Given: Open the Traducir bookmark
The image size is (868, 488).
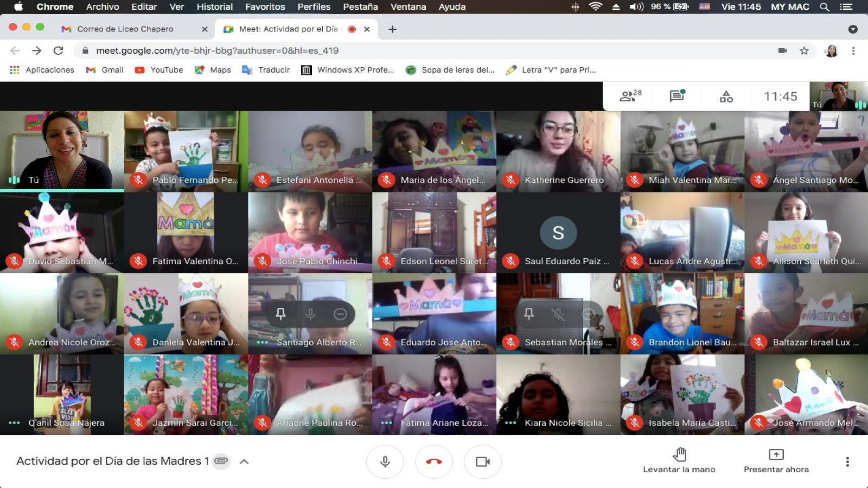Looking at the screenshot, I should [x=266, y=70].
